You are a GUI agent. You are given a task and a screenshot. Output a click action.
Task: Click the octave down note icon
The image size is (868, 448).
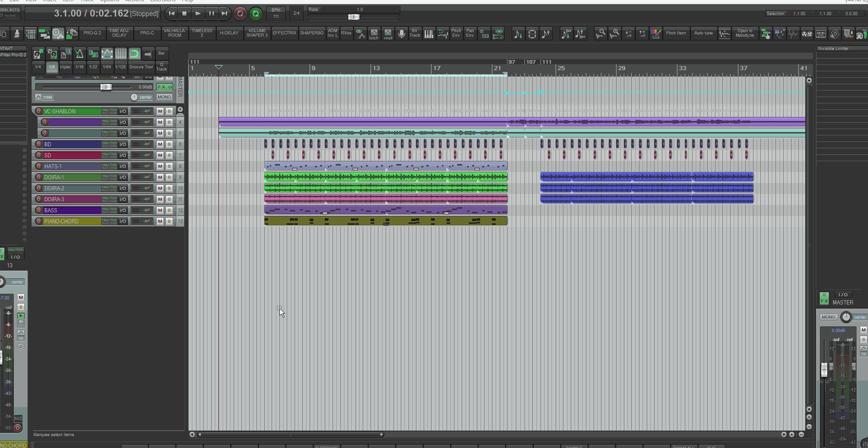pyautogui.click(x=566, y=34)
